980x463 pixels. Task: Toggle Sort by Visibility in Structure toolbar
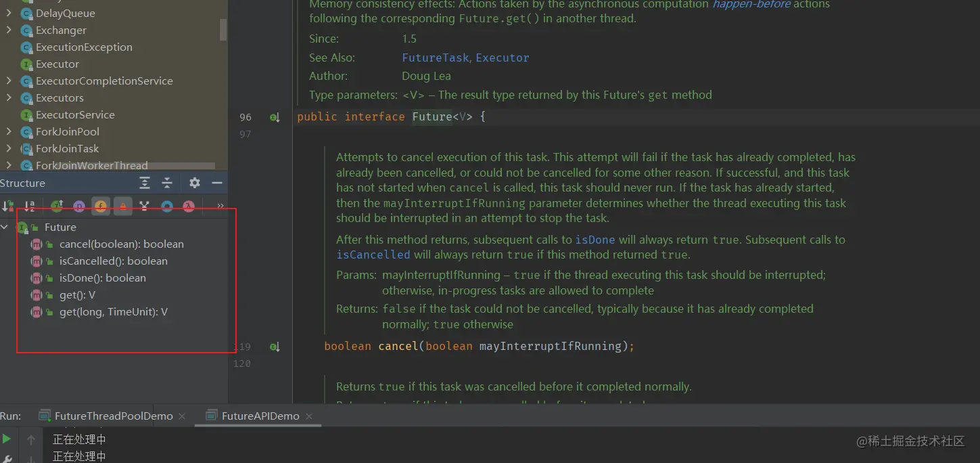pos(8,206)
